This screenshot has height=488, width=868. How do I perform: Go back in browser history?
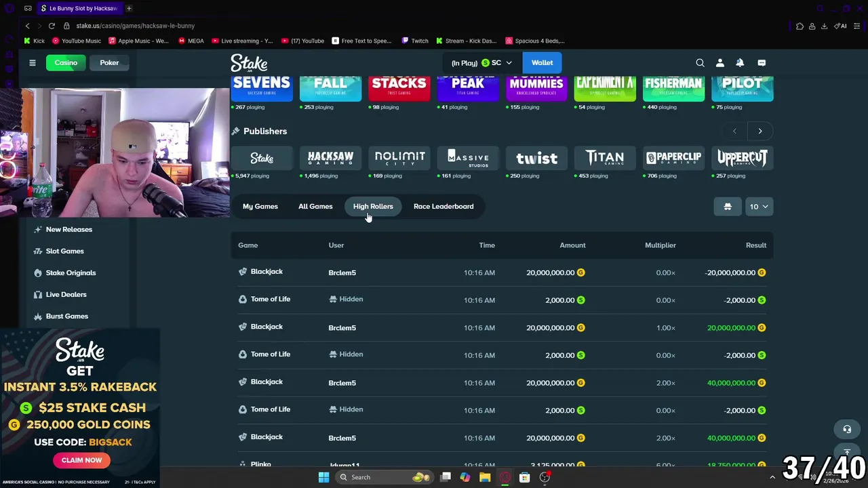click(x=27, y=26)
